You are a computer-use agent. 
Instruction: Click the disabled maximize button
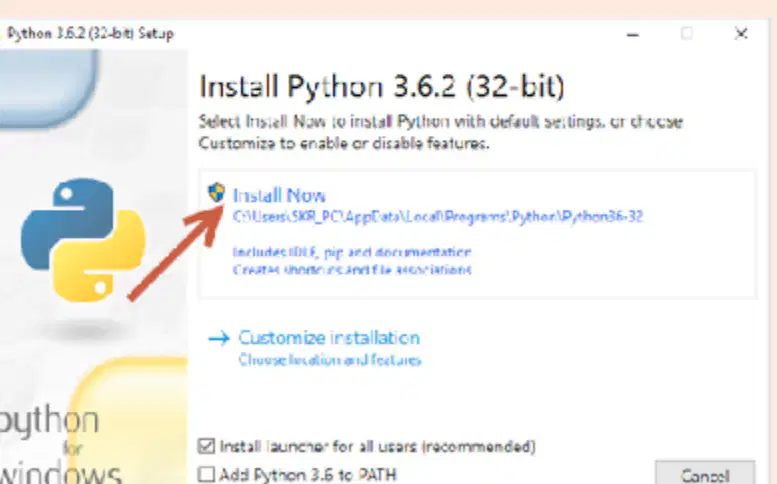pyautogui.click(x=687, y=34)
